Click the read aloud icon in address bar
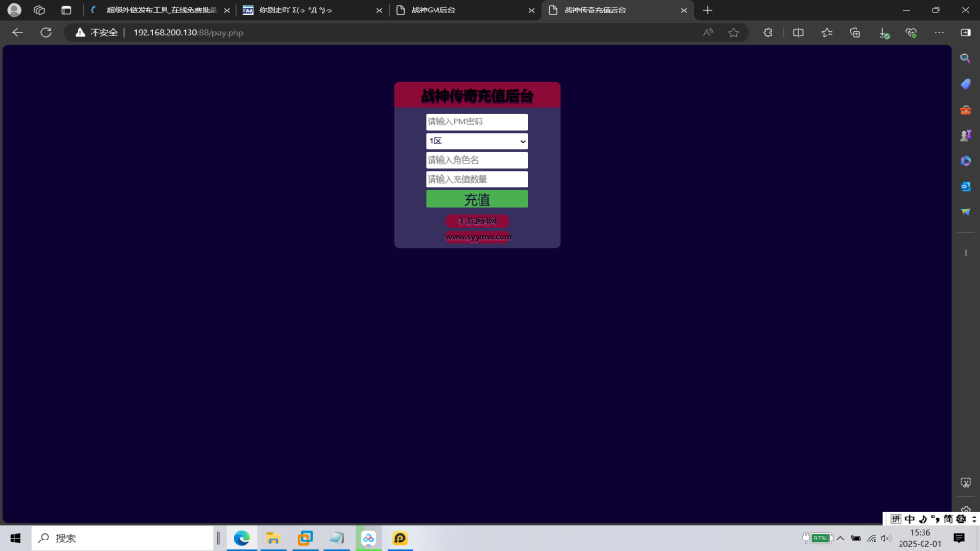Viewport: 980px width, 551px height. (x=708, y=32)
